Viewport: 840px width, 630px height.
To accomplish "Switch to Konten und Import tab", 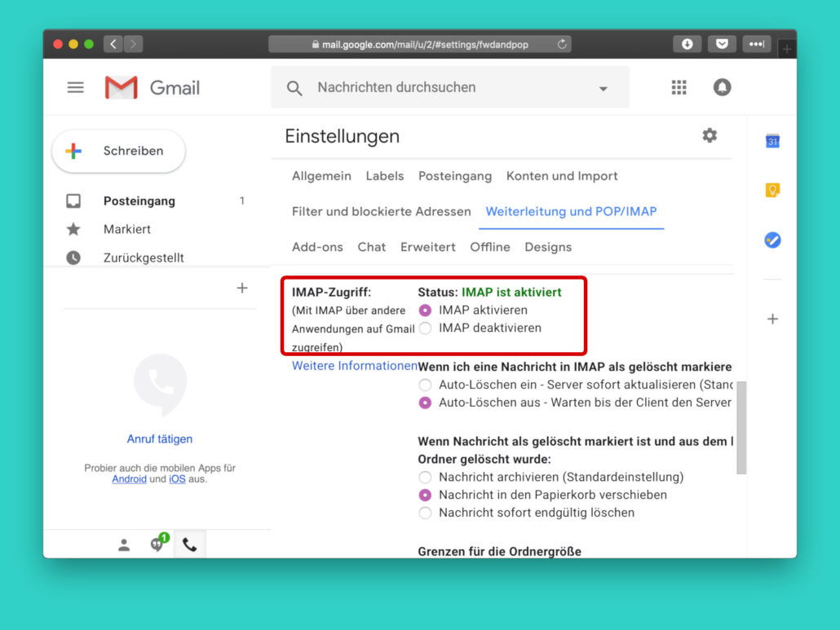I will [x=561, y=176].
